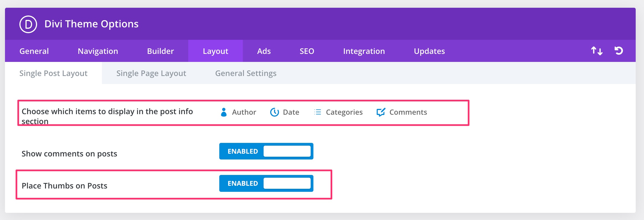644x220 pixels.
Task: Click the 'Show comments on posts' label
Action: pyautogui.click(x=69, y=154)
